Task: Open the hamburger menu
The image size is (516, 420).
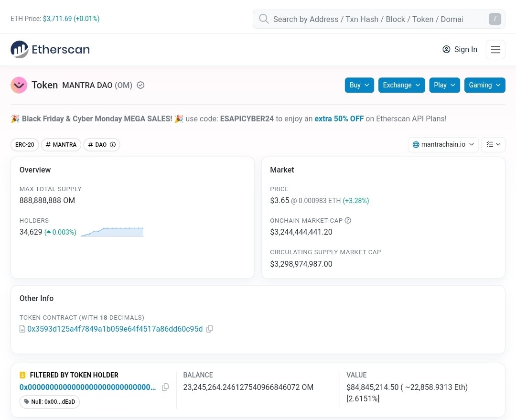Action: [495, 49]
